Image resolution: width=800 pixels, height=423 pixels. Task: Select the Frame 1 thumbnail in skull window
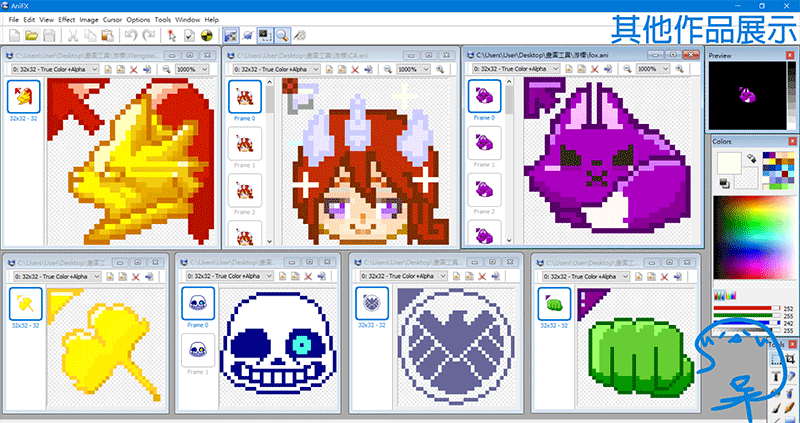click(x=198, y=350)
